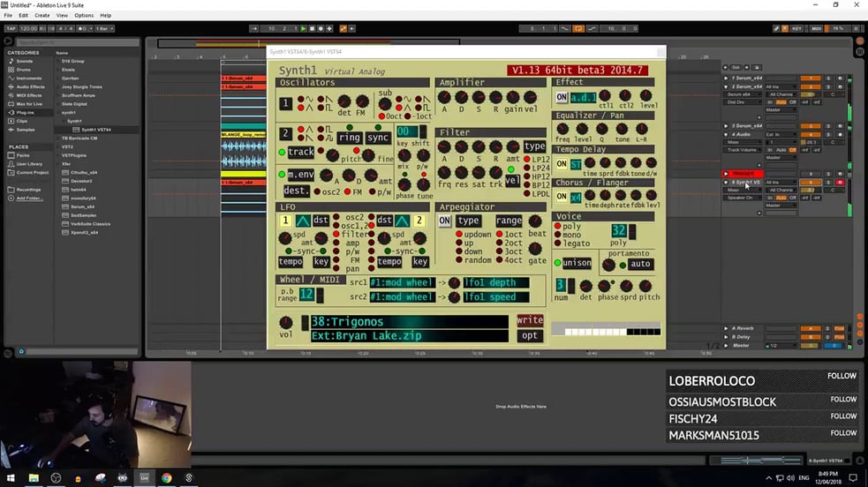Click the write preset button
868x487 pixels.
(x=530, y=320)
